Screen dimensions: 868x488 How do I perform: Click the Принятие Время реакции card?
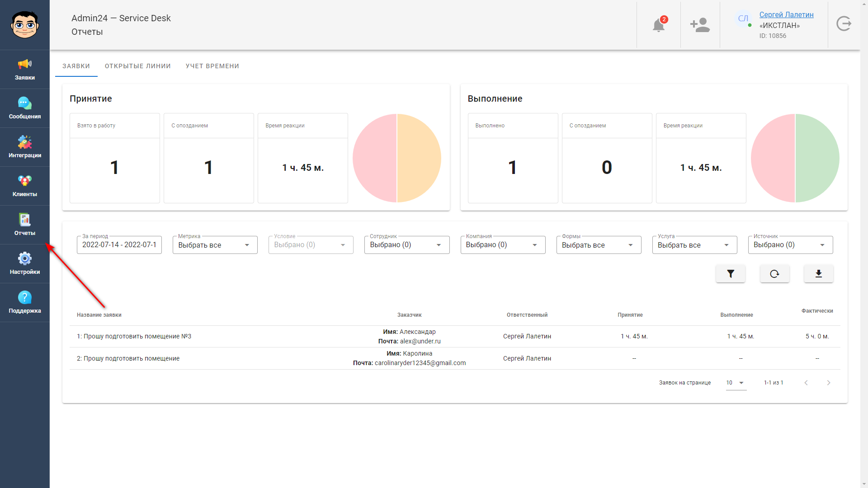pyautogui.click(x=303, y=158)
